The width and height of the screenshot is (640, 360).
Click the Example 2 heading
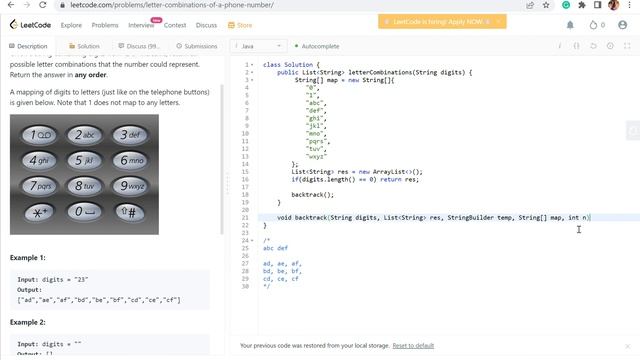click(27, 322)
